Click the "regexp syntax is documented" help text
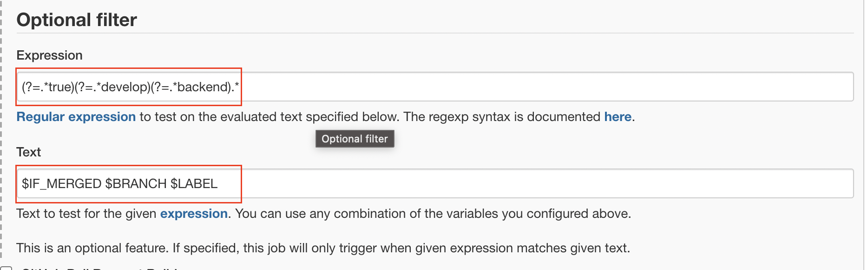 point(502,116)
